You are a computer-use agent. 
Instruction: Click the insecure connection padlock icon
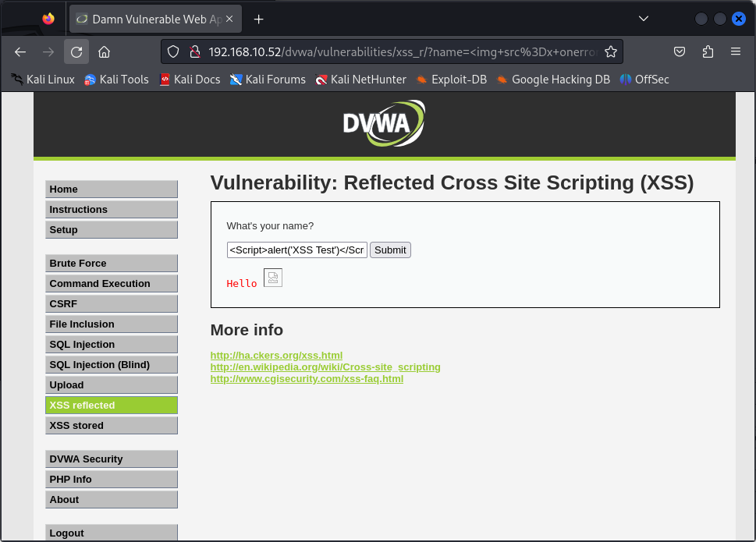coord(195,51)
